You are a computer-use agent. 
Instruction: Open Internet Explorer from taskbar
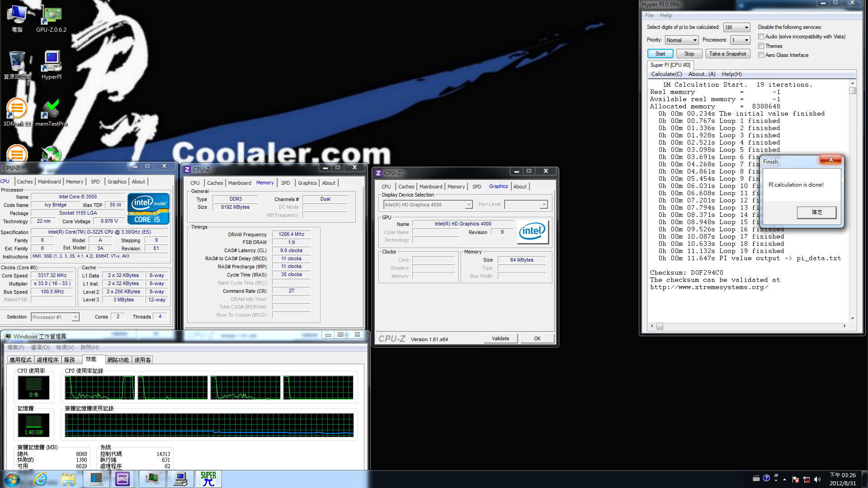click(40, 479)
